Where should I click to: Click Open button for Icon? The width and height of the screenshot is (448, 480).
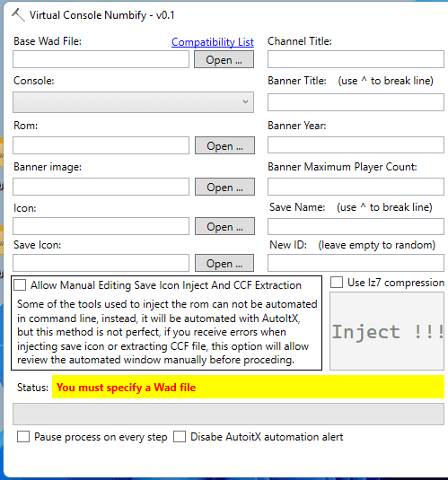pyautogui.click(x=224, y=226)
